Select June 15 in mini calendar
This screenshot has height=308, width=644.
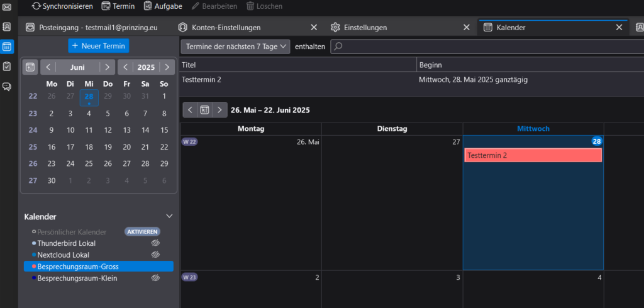(x=164, y=130)
